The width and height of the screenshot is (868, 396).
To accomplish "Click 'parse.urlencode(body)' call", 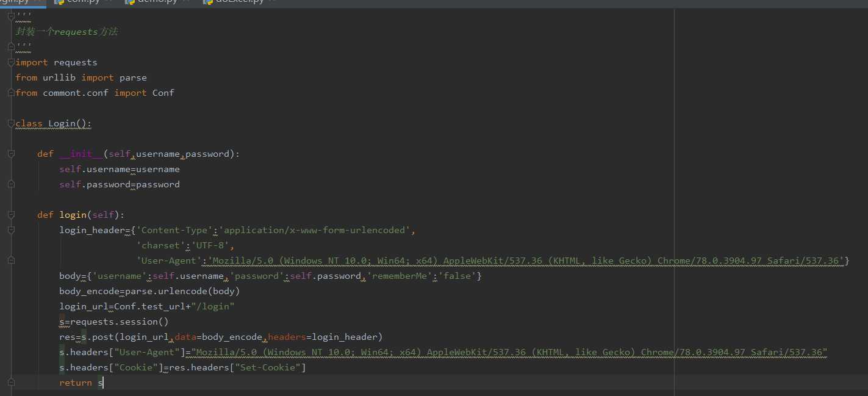I will [x=182, y=291].
